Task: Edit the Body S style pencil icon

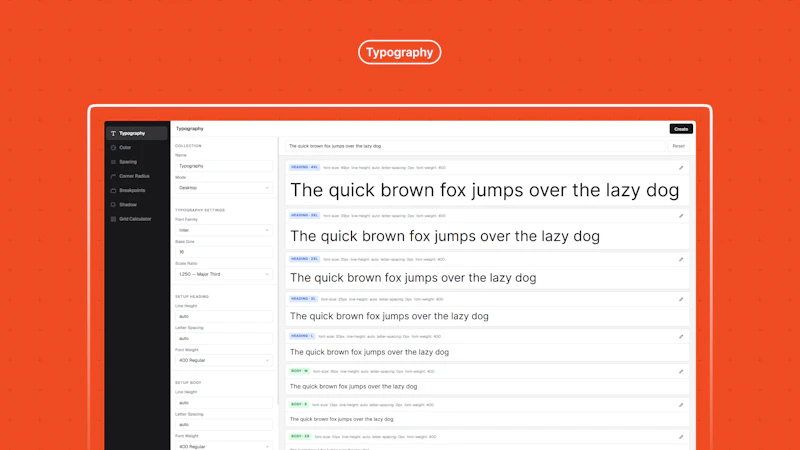Action: coord(681,405)
